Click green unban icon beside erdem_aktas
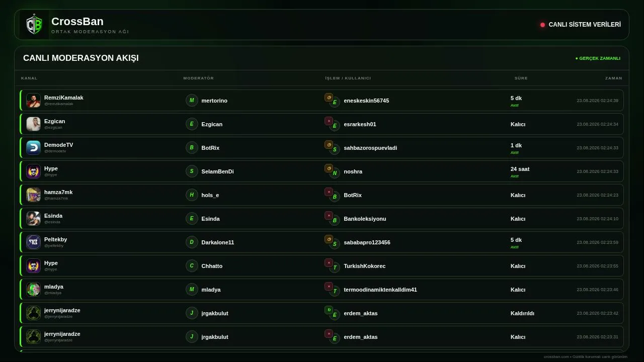 [329, 310]
